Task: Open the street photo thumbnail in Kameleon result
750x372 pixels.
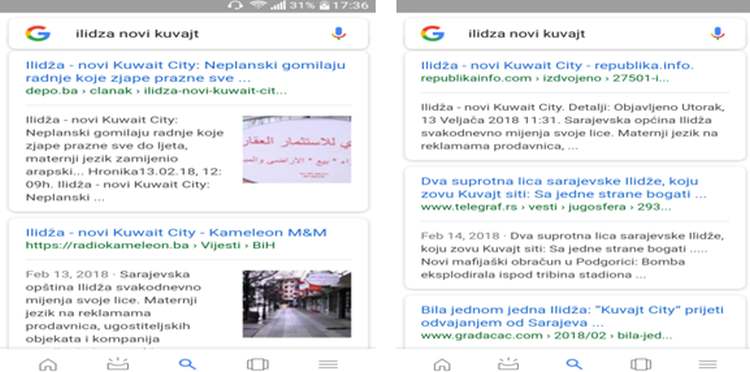Action: [x=297, y=304]
